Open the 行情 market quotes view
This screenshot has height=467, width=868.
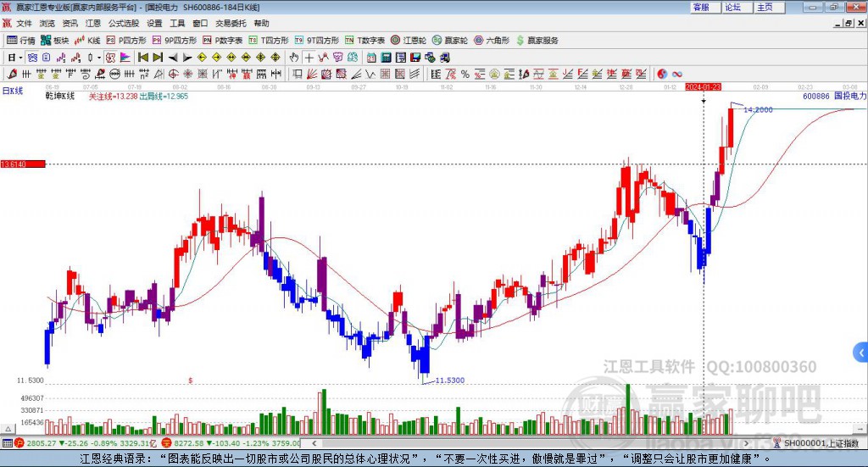click(20, 41)
